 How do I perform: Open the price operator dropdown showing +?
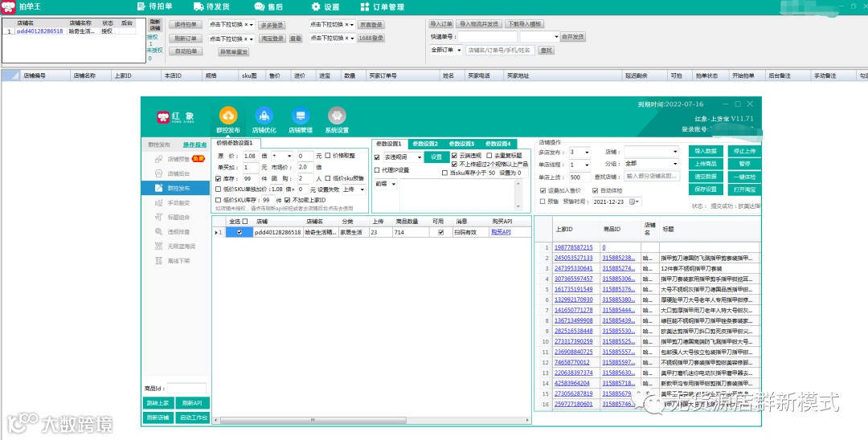[282, 157]
